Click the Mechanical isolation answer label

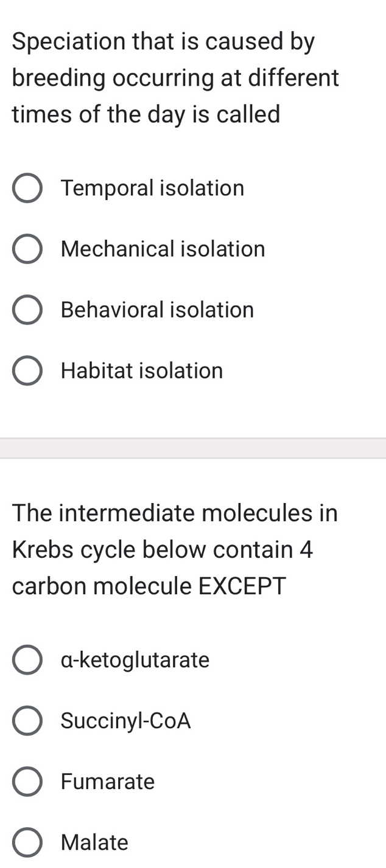(162, 249)
